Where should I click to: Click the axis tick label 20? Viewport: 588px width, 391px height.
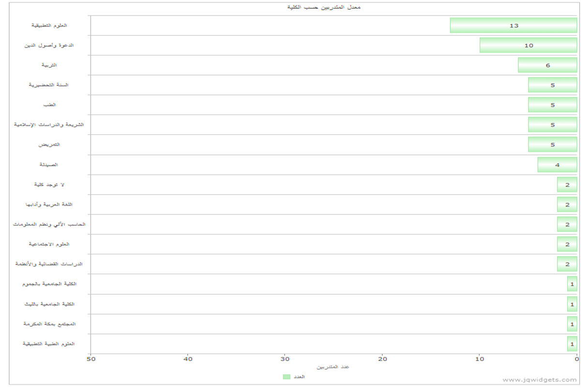382,359
